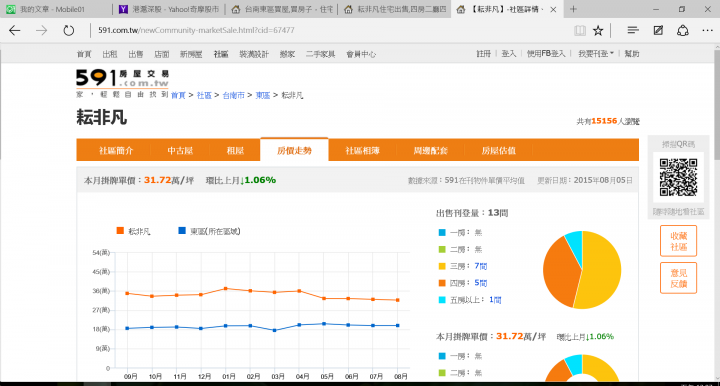Click 東區 in the breadcrumb
The height and width of the screenshot is (386, 720).
point(263,95)
